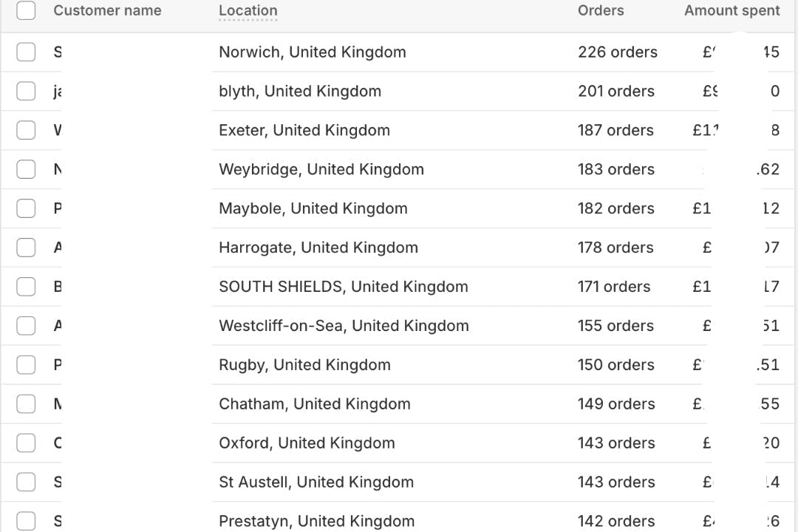Open the St Austell customer row
This screenshot has height=532, width=798.
[316, 482]
